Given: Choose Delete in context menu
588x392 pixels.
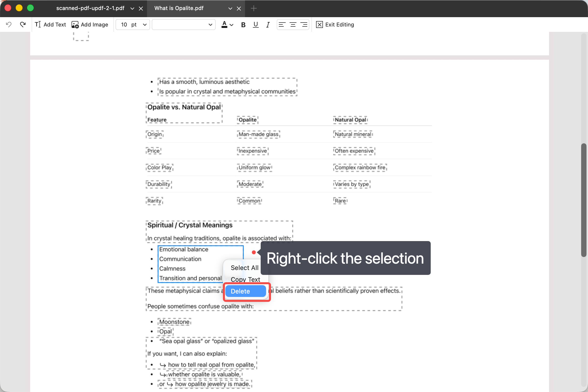Looking at the screenshot, I should point(245,291).
